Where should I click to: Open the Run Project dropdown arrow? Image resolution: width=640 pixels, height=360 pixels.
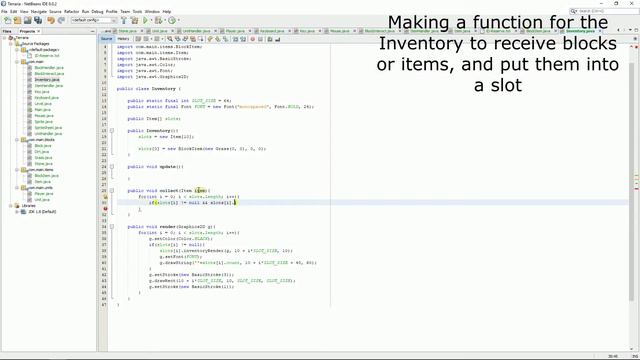click(x=151, y=20)
